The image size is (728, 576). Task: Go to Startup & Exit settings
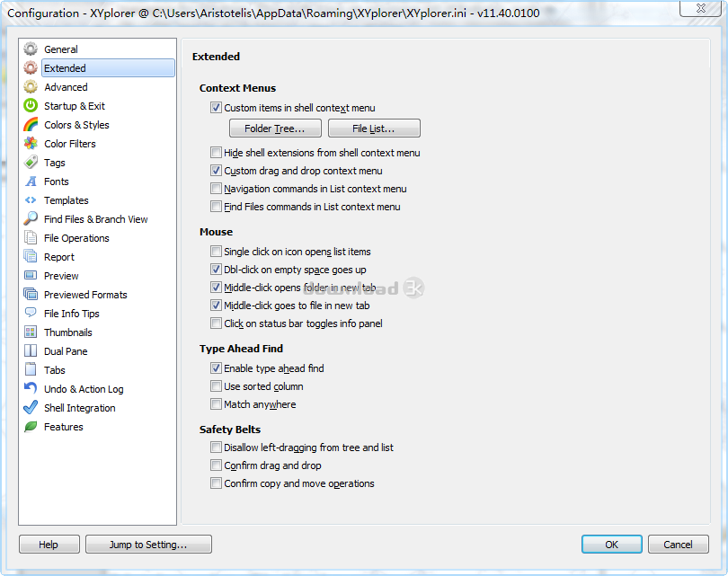75,106
